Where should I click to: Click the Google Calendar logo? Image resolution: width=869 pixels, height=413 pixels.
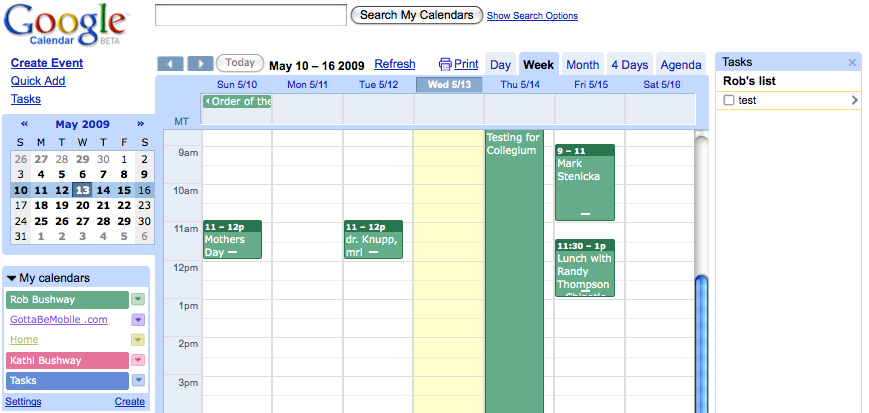[x=65, y=25]
